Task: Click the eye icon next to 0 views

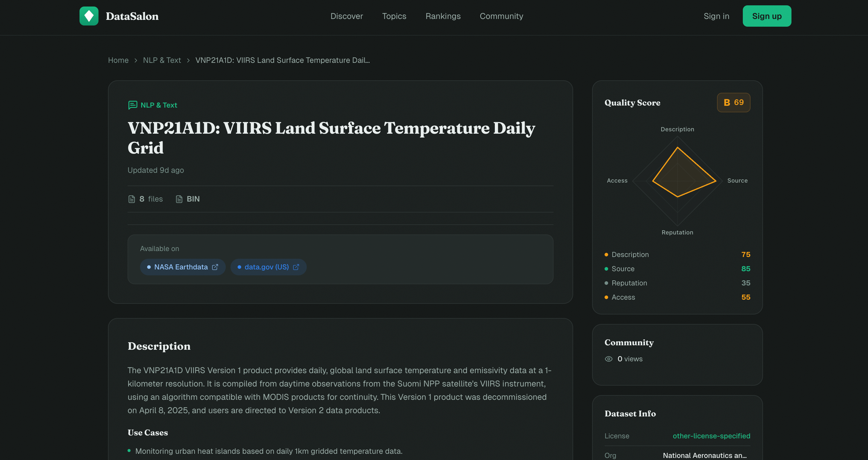Action: coord(608,359)
